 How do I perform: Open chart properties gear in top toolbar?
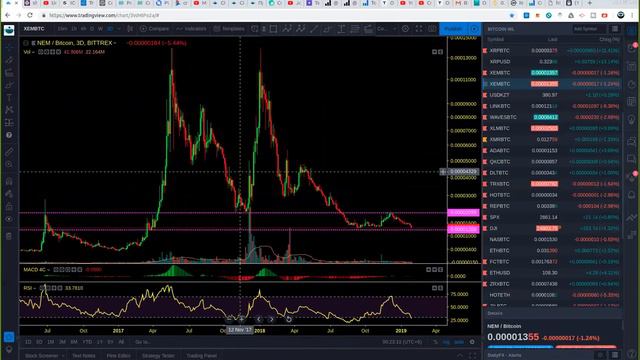click(x=405, y=29)
